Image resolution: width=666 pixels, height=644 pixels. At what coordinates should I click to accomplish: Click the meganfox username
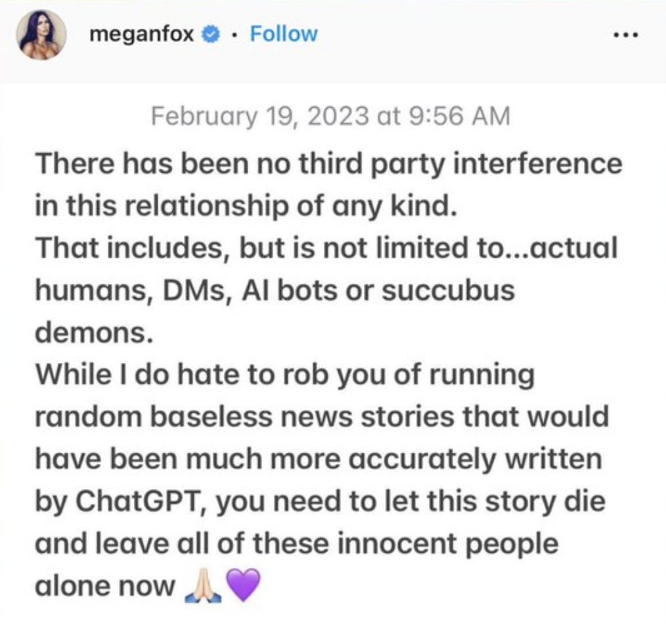pos(141,35)
